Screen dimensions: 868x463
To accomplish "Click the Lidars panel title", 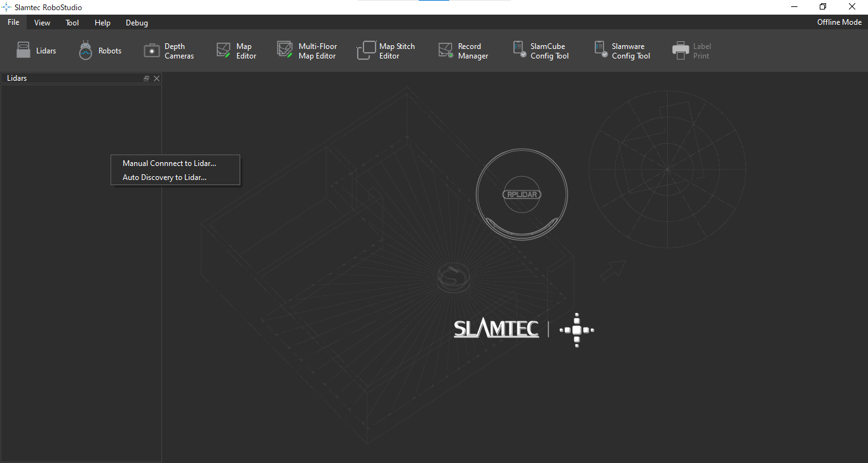I will click(x=17, y=78).
